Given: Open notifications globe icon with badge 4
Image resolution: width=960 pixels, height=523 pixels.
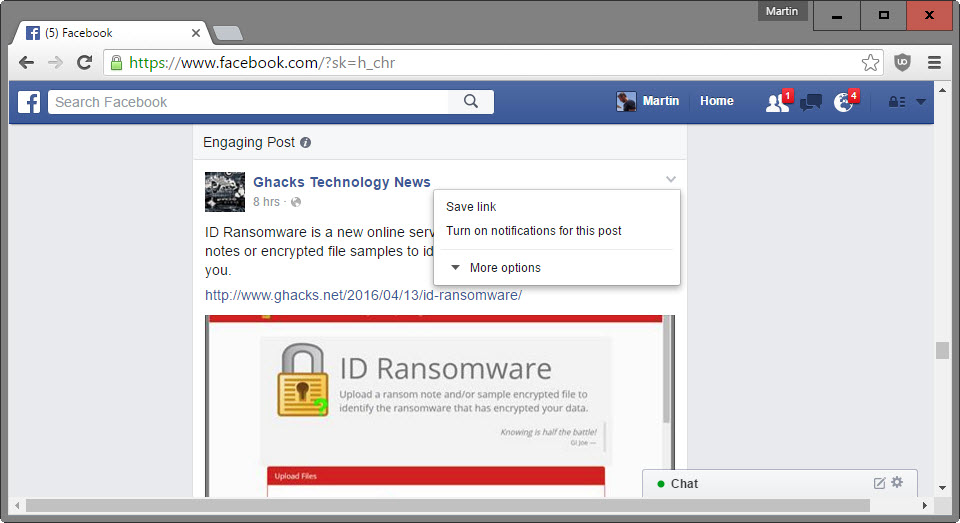Looking at the screenshot, I should click(846, 102).
